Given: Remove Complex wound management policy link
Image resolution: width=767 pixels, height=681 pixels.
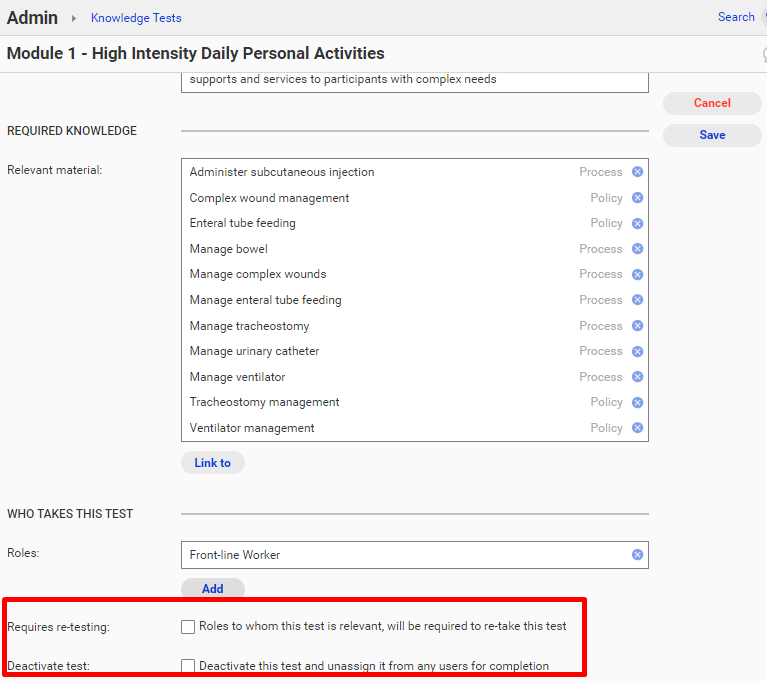Looking at the screenshot, I should (637, 198).
